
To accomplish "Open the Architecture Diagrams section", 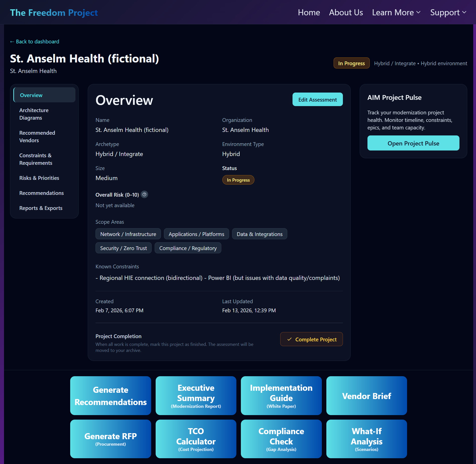I will point(34,114).
